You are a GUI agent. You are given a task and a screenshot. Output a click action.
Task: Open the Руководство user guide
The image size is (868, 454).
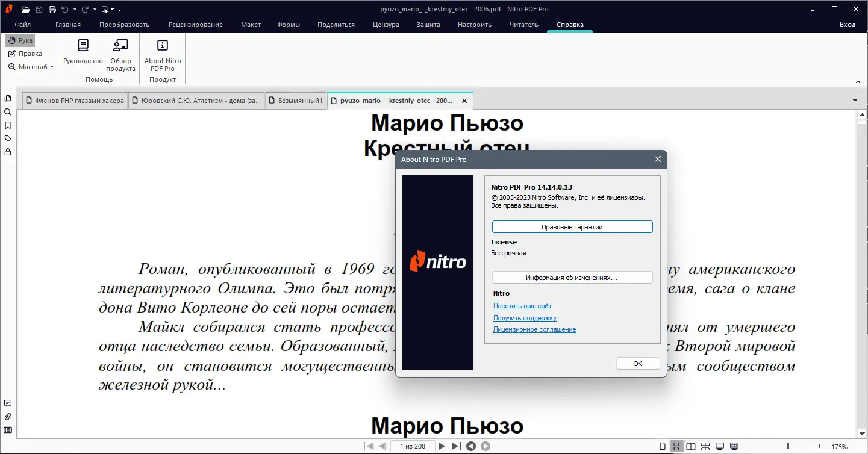pos(83,52)
